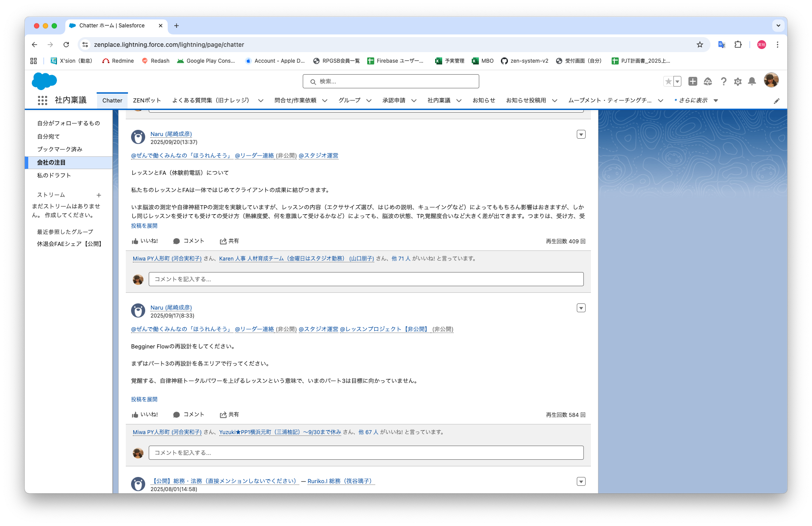Open the help question mark icon

(x=723, y=82)
